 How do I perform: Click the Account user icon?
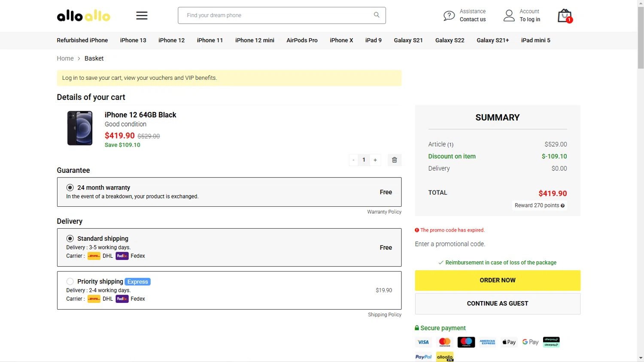pos(509,16)
